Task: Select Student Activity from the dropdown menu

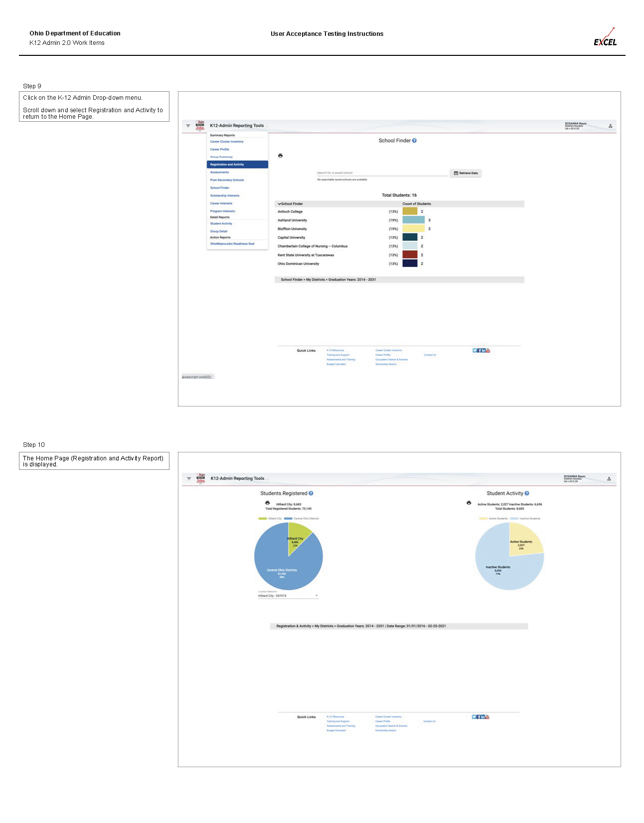Action: pos(221,223)
